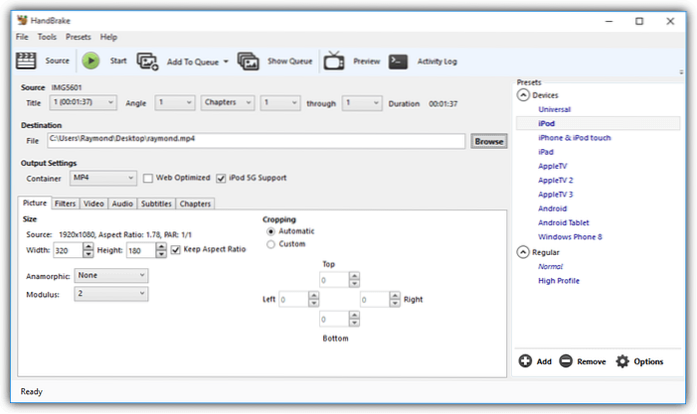Expand the Anamorphic dropdown
The height and width of the screenshot is (414, 697).
click(112, 275)
